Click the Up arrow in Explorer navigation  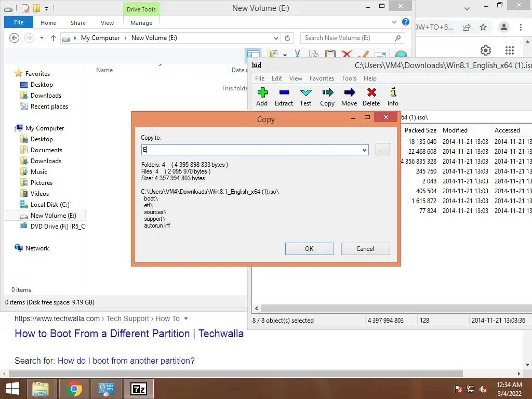pyautogui.click(x=54, y=38)
